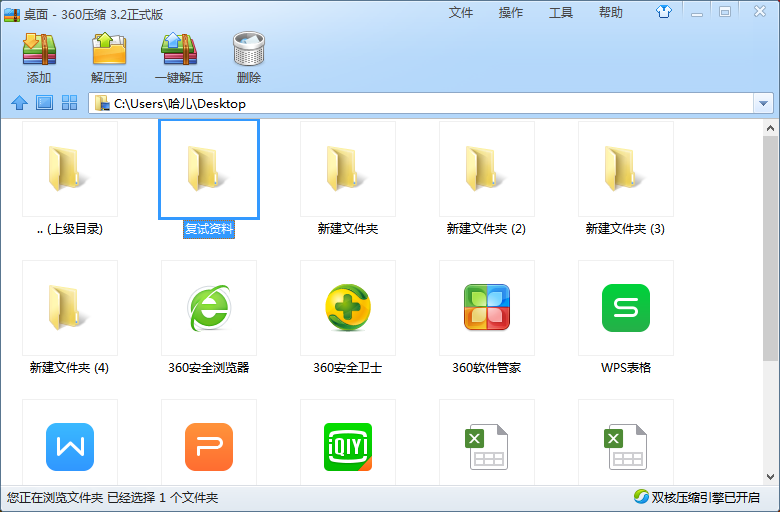Image resolution: width=780 pixels, height=512 pixels.
Task: Click the 删除 (Delete) trash bin icon
Action: tap(249, 49)
